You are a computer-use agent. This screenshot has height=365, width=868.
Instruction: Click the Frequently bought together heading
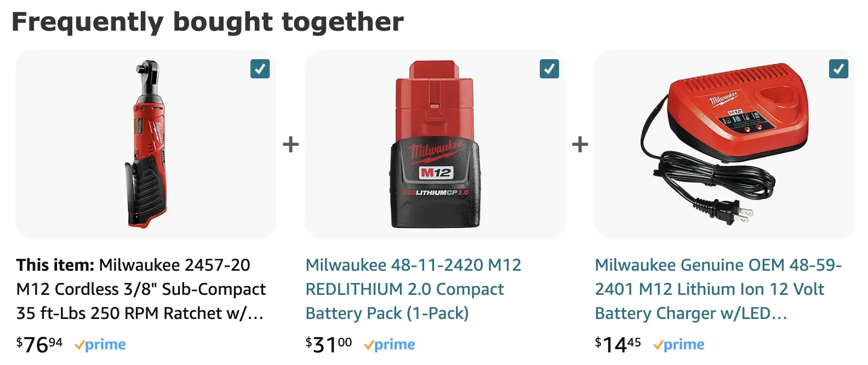[208, 22]
